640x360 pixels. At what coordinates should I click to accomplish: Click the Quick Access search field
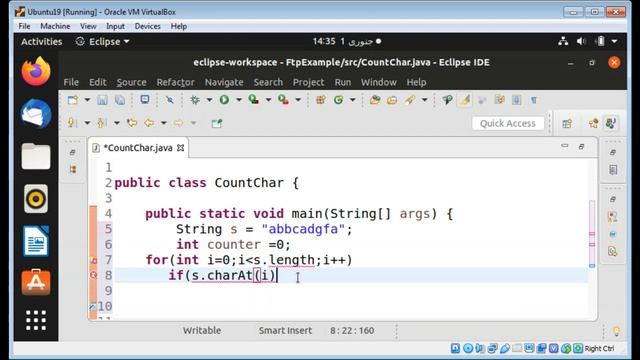[508, 123]
